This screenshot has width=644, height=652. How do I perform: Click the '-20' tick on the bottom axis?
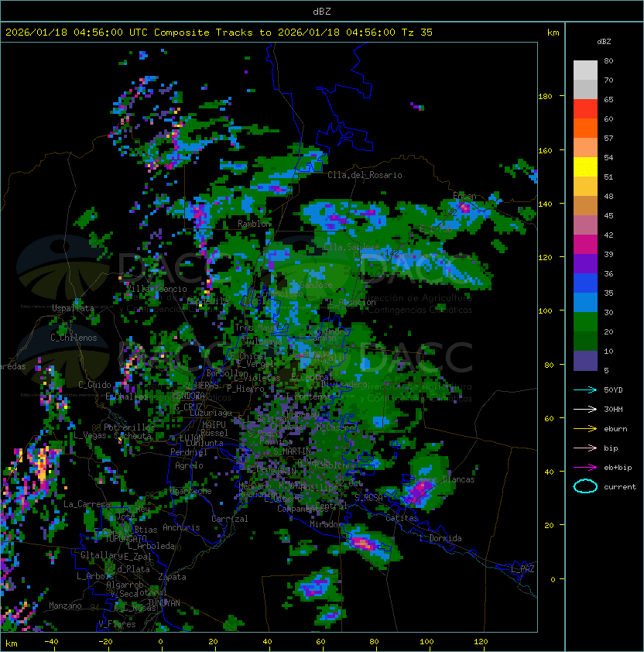(105, 642)
